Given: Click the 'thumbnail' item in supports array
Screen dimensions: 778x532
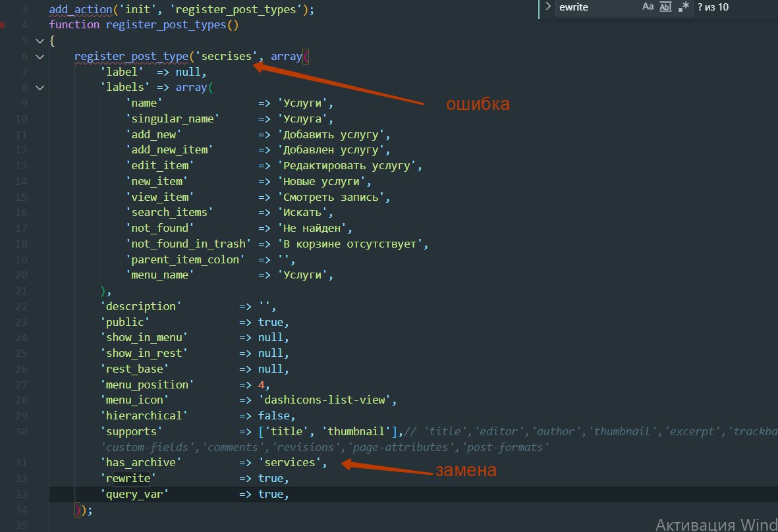Looking at the screenshot, I should tap(356, 432).
